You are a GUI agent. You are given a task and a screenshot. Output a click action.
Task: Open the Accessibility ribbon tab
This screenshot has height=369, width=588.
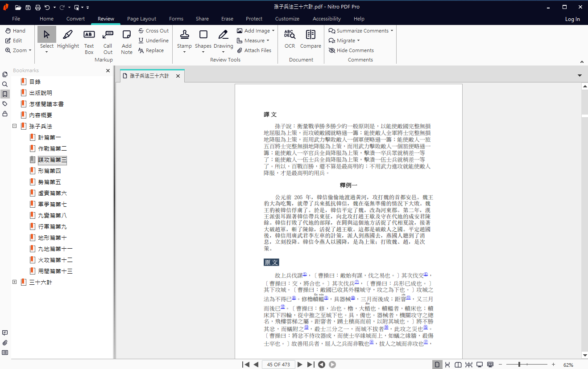pos(327,19)
